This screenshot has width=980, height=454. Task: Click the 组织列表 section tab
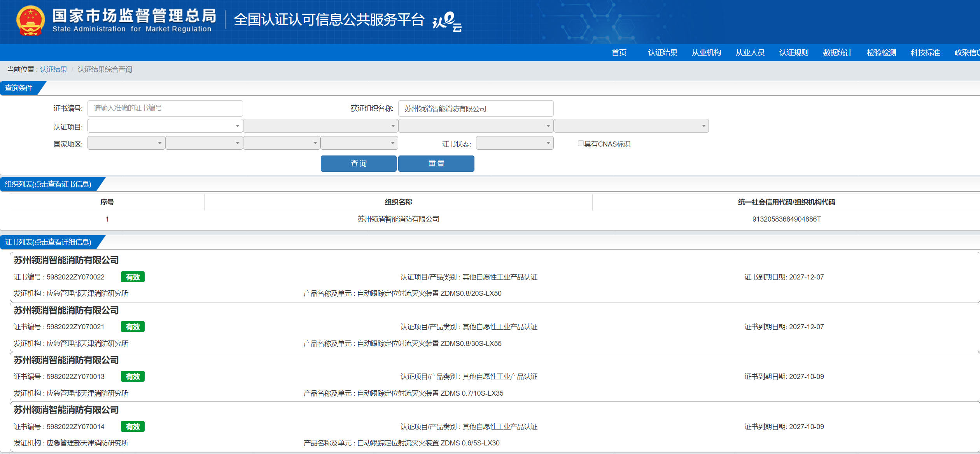[x=48, y=184]
